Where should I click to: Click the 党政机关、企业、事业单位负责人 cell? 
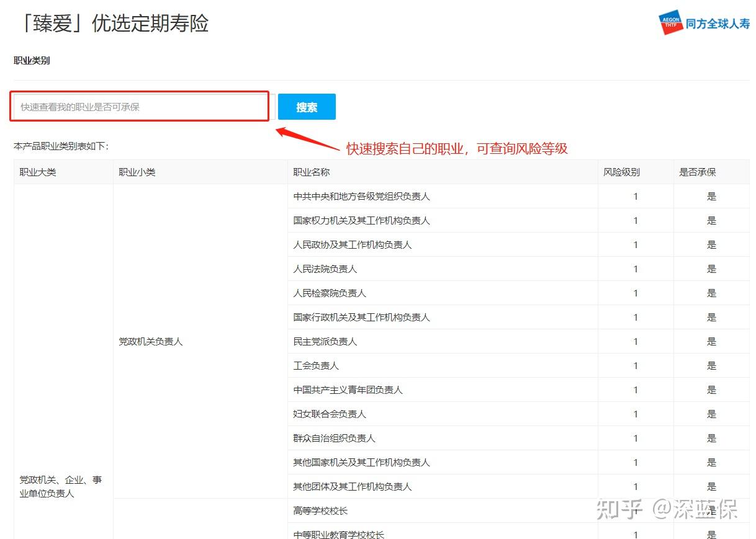pyautogui.click(x=61, y=485)
